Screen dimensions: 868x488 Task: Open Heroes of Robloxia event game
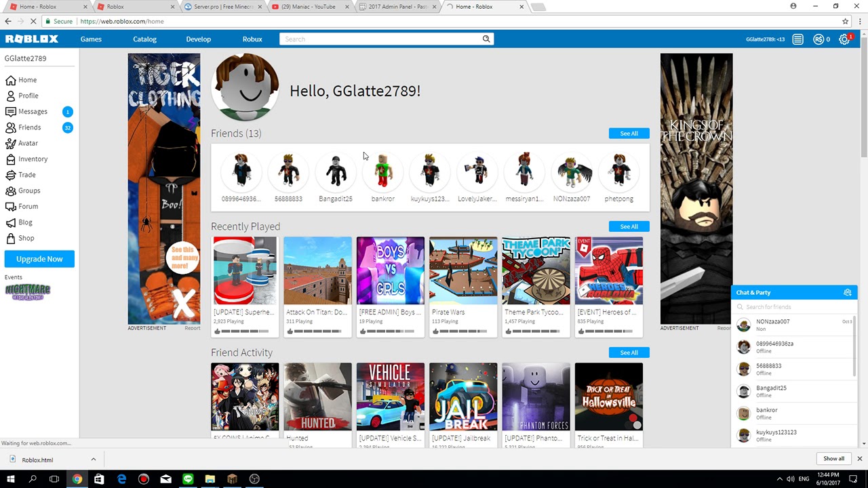(x=609, y=270)
